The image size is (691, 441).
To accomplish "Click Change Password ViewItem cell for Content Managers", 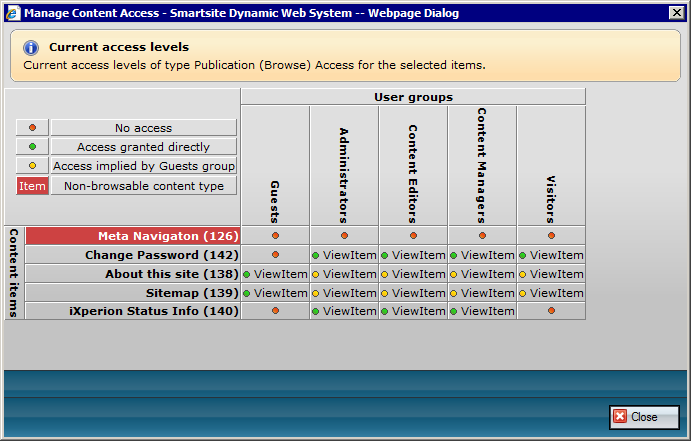I will (x=482, y=255).
